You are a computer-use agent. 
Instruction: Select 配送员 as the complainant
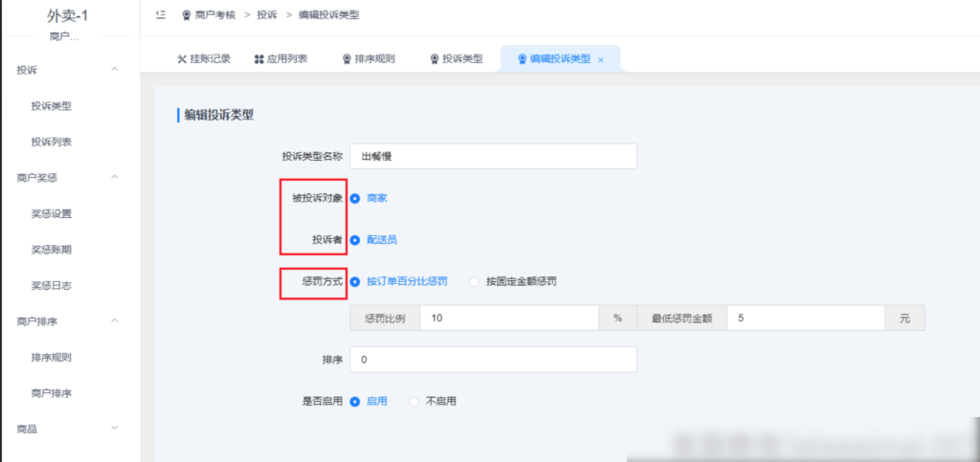[355, 240]
